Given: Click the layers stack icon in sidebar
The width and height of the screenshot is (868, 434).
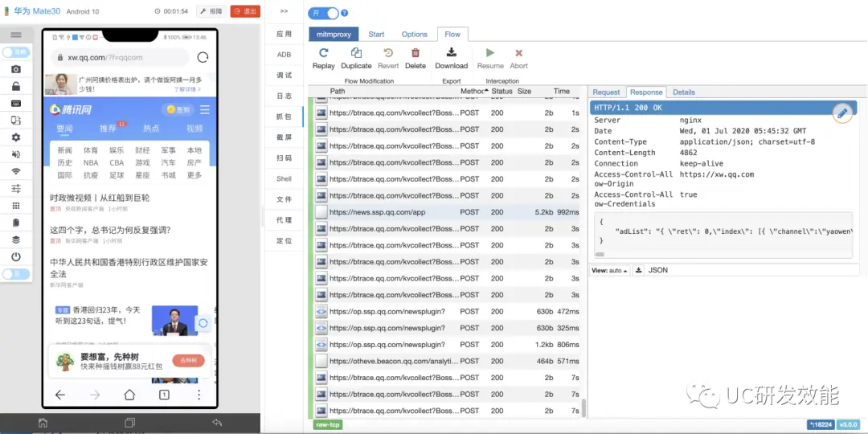Looking at the screenshot, I should tap(16, 240).
